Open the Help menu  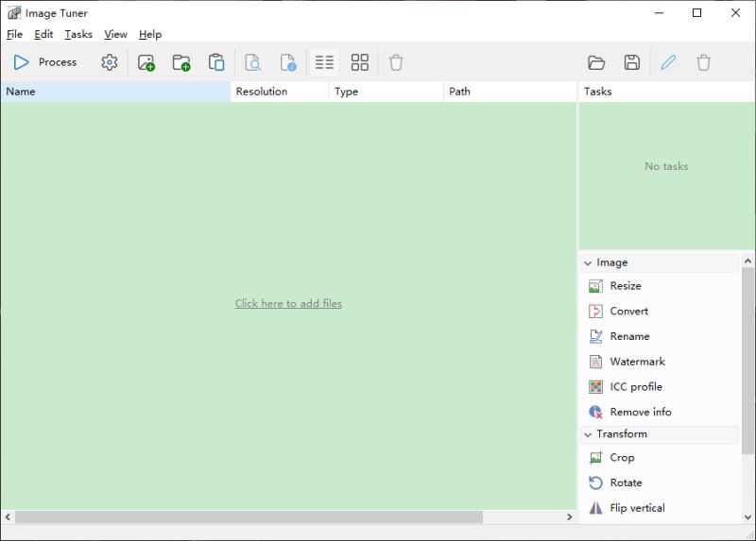150,34
